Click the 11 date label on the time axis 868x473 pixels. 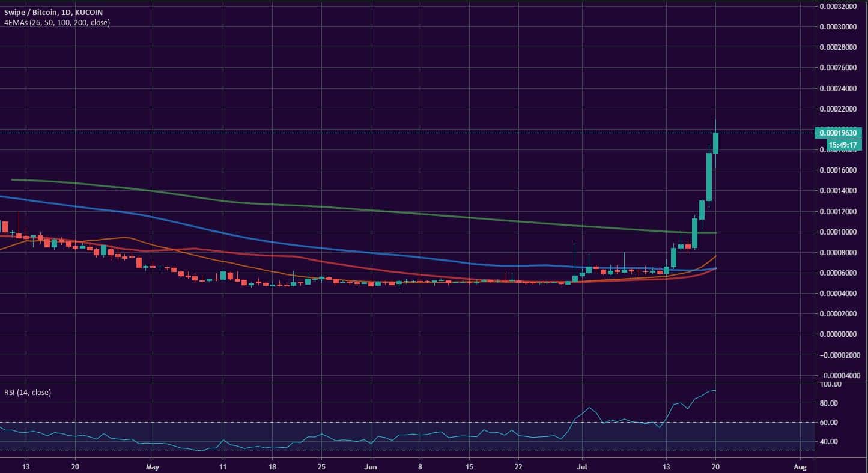click(223, 466)
